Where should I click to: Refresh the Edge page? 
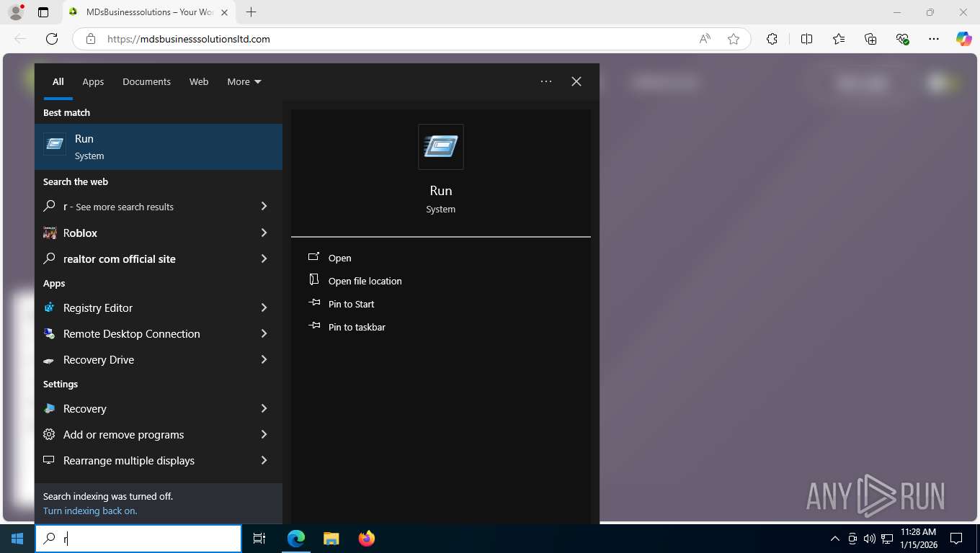click(x=52, y=39)
